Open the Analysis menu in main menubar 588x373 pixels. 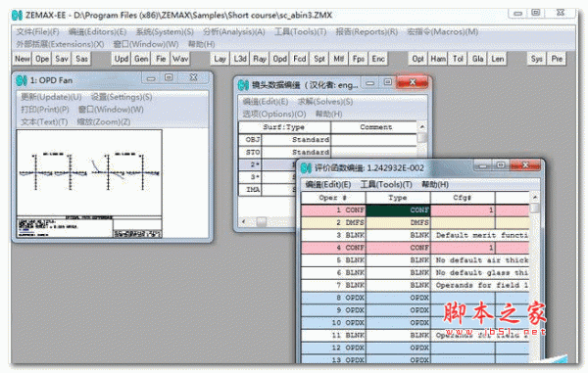[x=234, y=32]
